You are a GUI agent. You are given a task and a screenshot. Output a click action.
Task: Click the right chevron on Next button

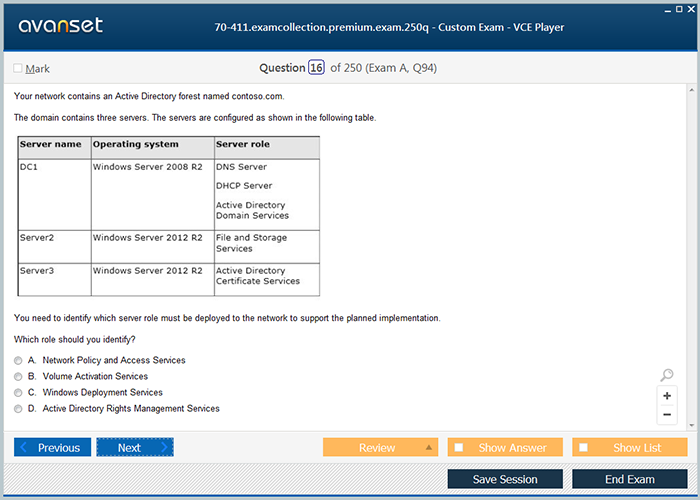click(x=164, y=447)
